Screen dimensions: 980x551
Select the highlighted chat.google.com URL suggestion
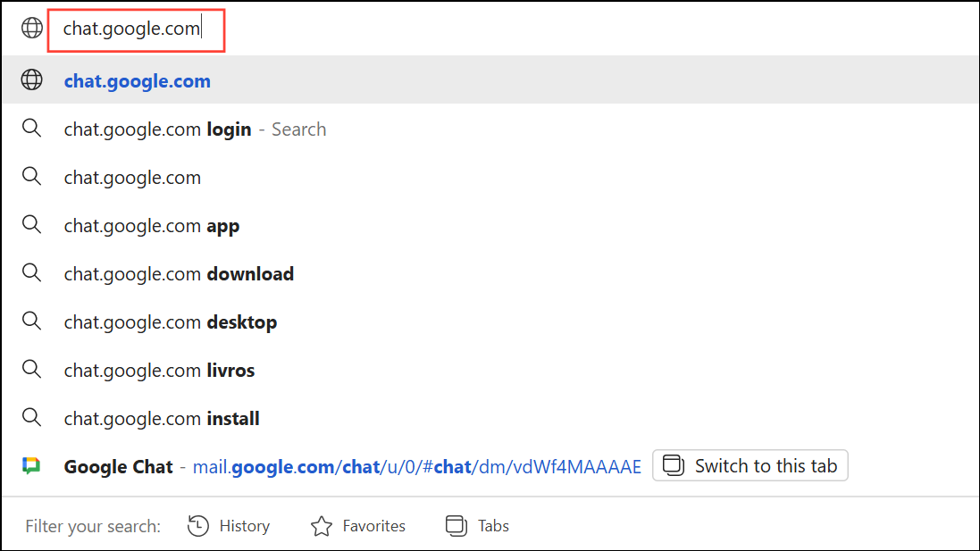490,80
